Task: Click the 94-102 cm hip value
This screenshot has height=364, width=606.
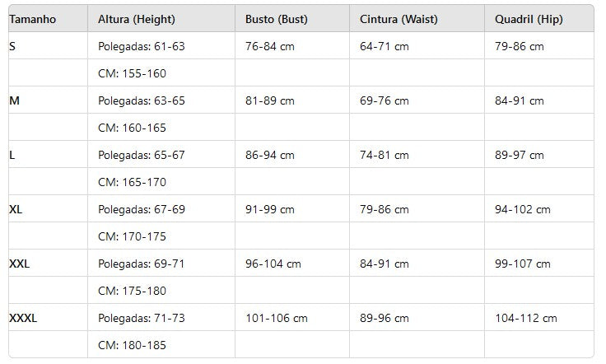Action: click(523, 209)
